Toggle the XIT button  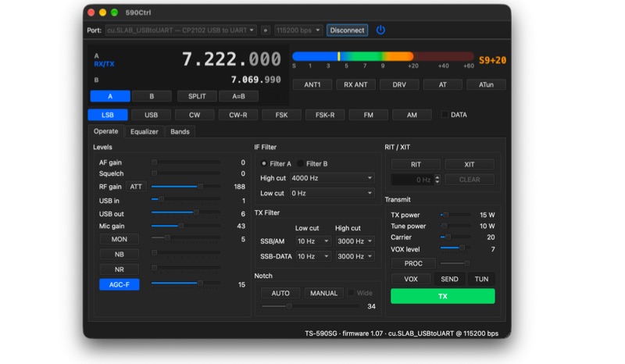[470, 164]
